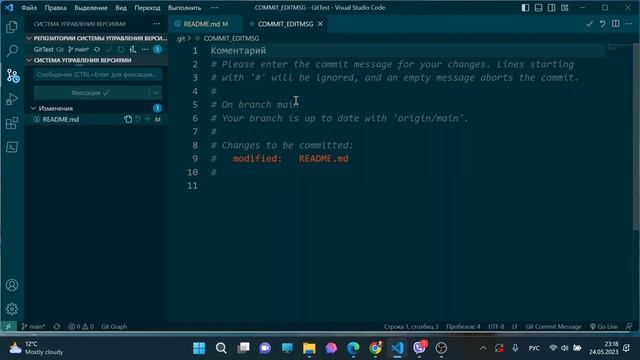Accept commit message with checkmark in editor toolbar

pyautogui.click(x=589, y=24)
